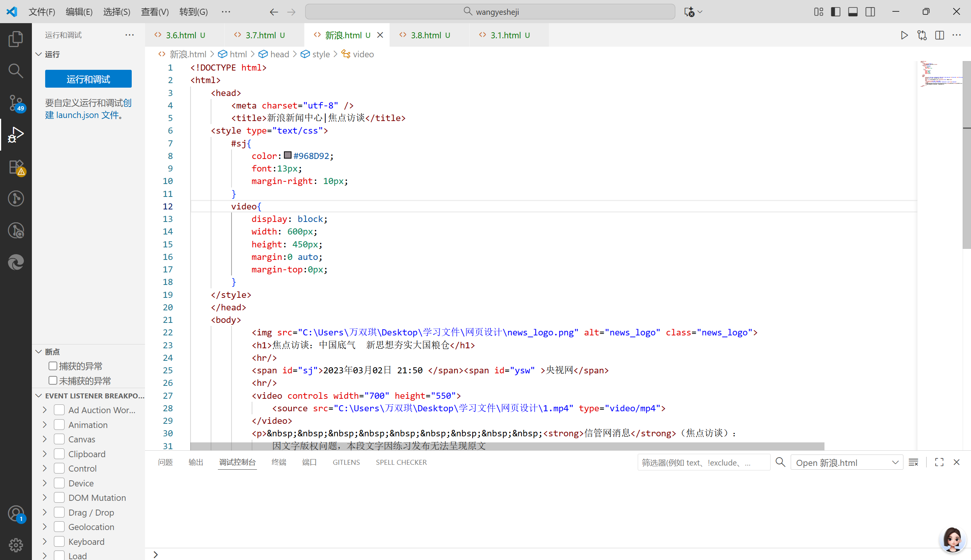Expand the Canvas event listener group
Image resolution: width=971 pixels, height=560 pixels.
click(45, 439)
